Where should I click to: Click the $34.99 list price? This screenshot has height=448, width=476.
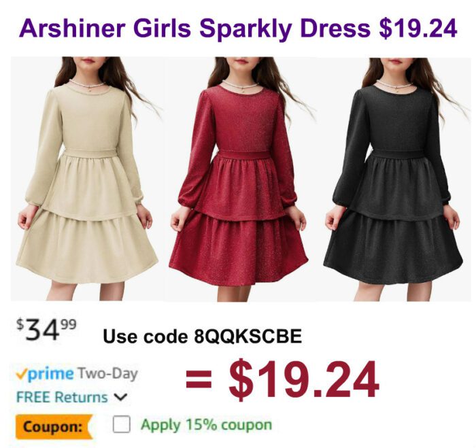click(x=46, y=329)
